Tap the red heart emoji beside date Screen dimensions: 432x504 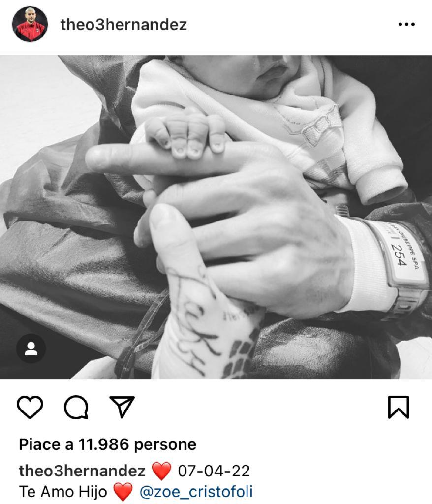click(x=161, y=471)
